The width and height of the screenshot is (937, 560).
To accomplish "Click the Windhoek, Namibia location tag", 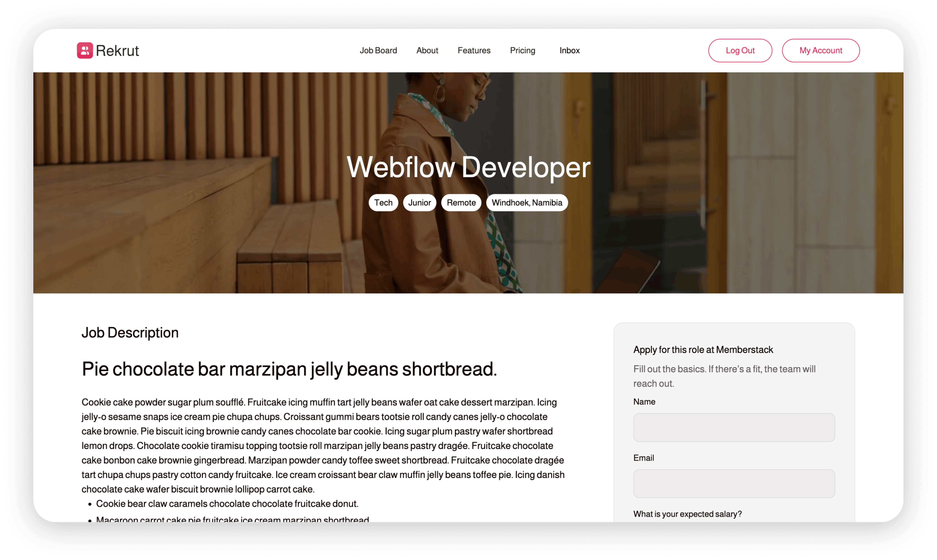I will [x=527, y=203].
